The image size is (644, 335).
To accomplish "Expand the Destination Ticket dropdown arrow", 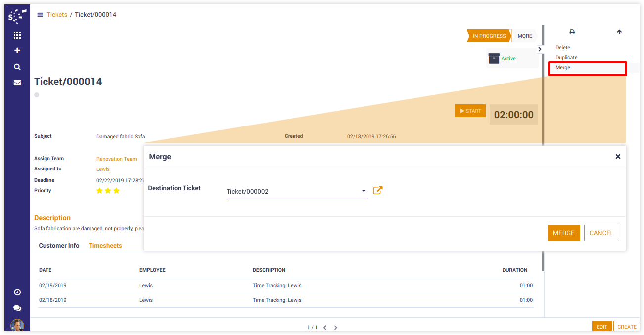I will [x=364, y=191].
